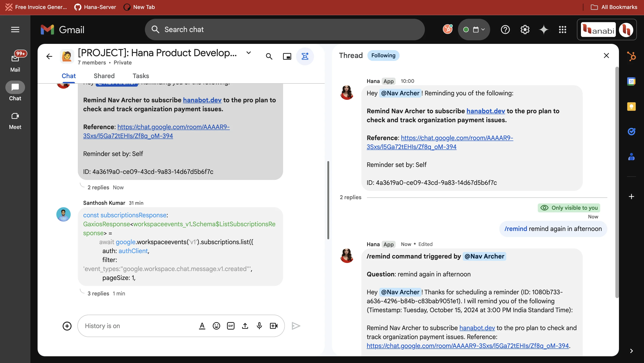The height and width of the screenshot is (363, 644).
Task: Close the Thread panel
Action: 606,55
